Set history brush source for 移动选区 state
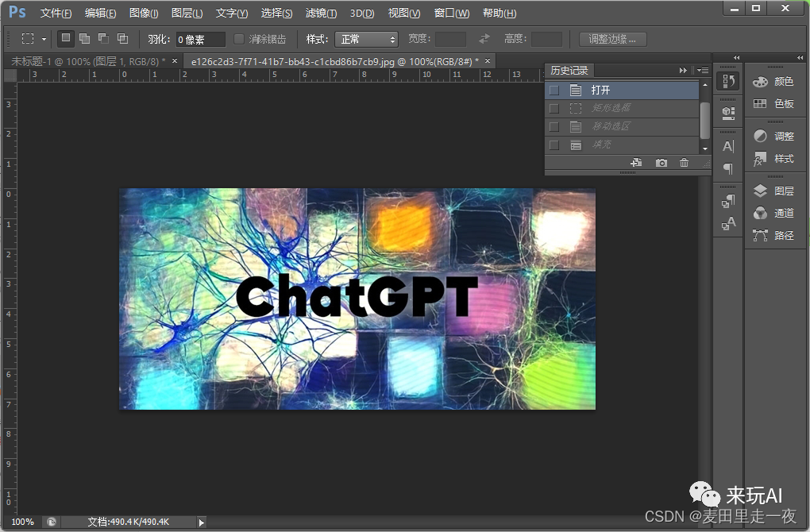The height and width of the screenshot is (532, 810). pos(554,126)
